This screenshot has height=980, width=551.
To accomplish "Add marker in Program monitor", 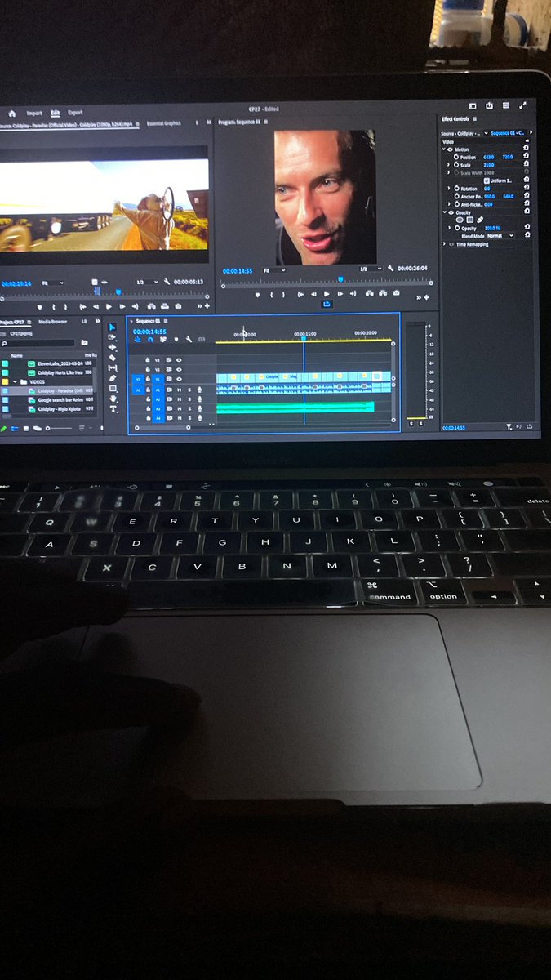I will click(257, 294).
